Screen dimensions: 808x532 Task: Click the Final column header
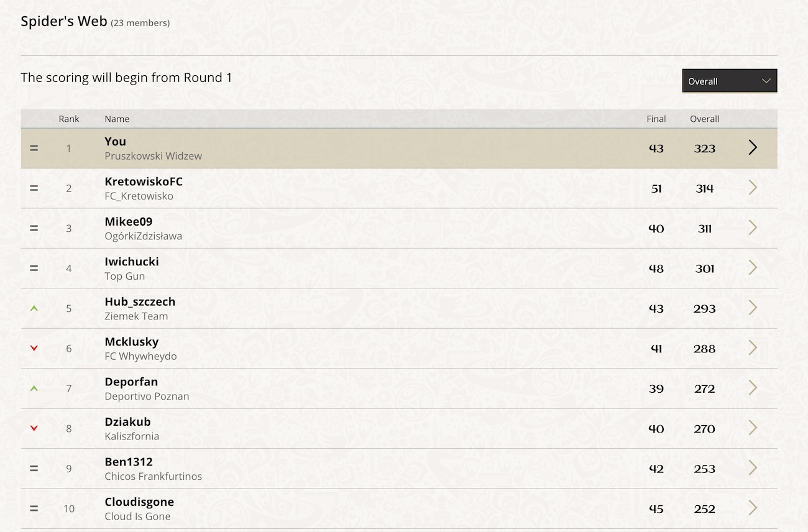click(656, 119)
